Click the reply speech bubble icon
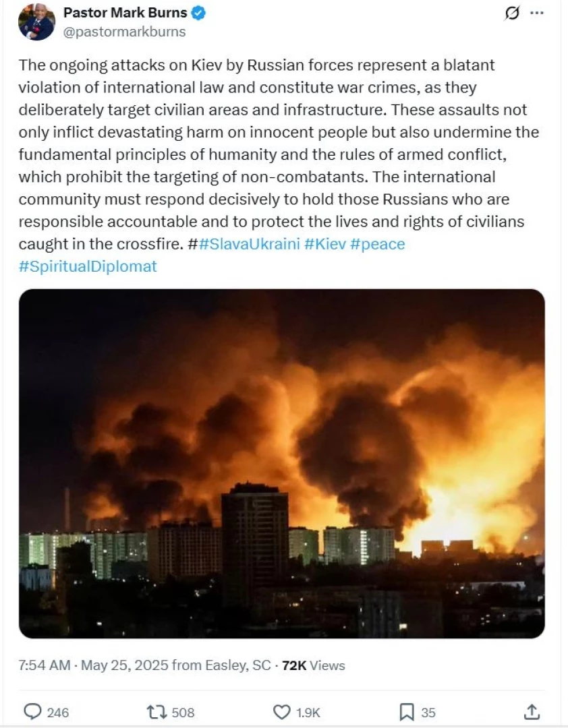This screenshot has height=728, width=568. pos(32,711)
